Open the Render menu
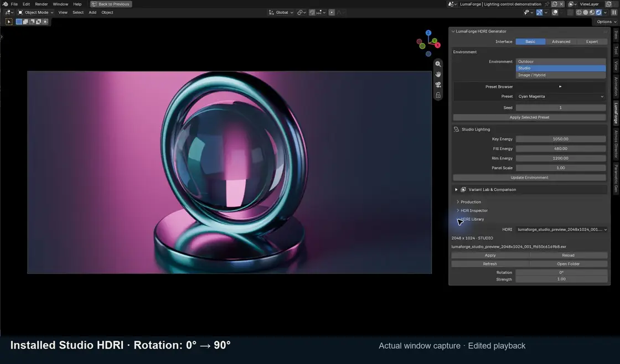 (41, 4)
